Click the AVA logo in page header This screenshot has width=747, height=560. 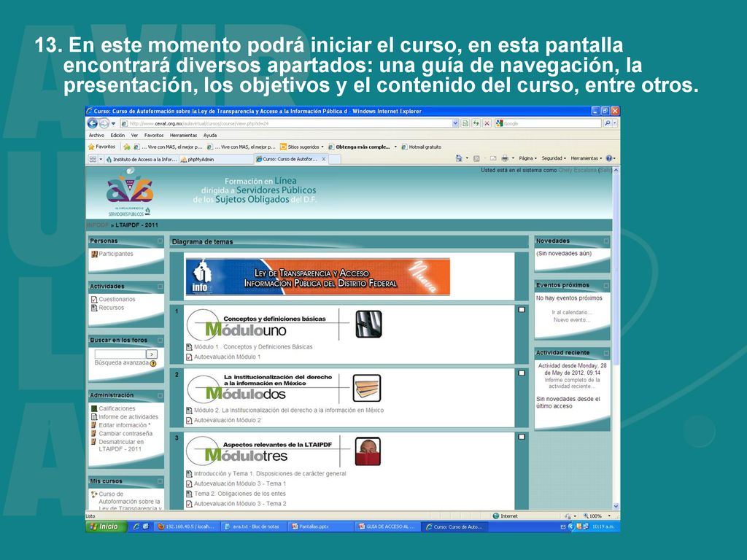[x=130, y=192]
